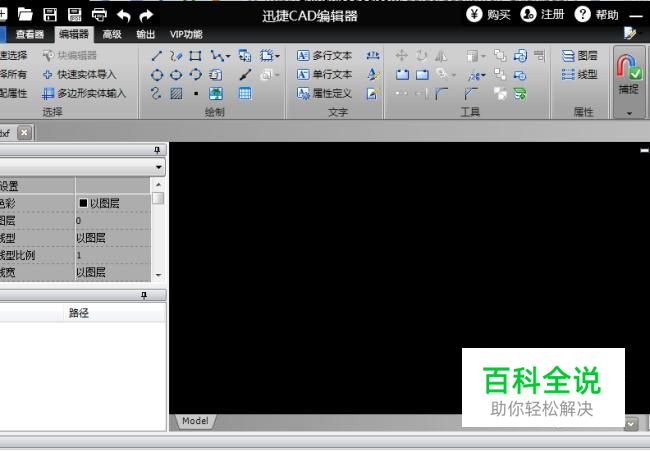Select the polyline drawing tool
Screen dimensions: 650x452
(x=217, y=56)
